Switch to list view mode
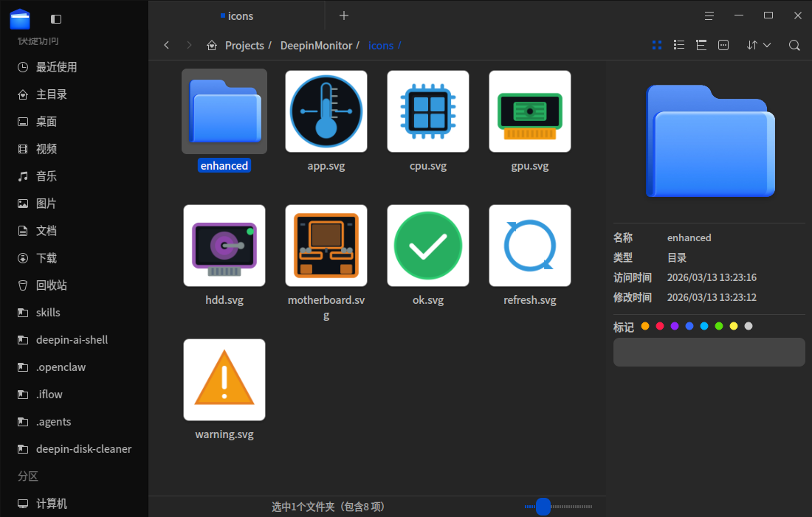Viewport: 812px width, 517px height. [678, 45]
